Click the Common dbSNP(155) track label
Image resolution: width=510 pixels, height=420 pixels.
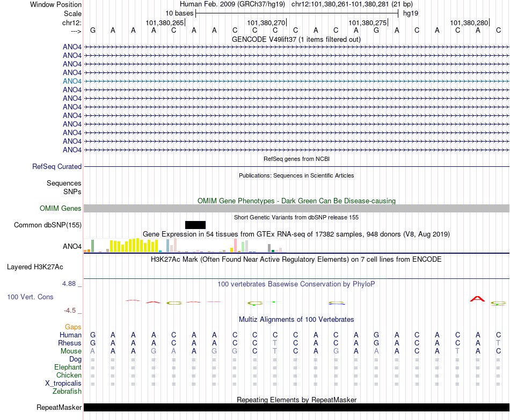[x=47, y=225]
